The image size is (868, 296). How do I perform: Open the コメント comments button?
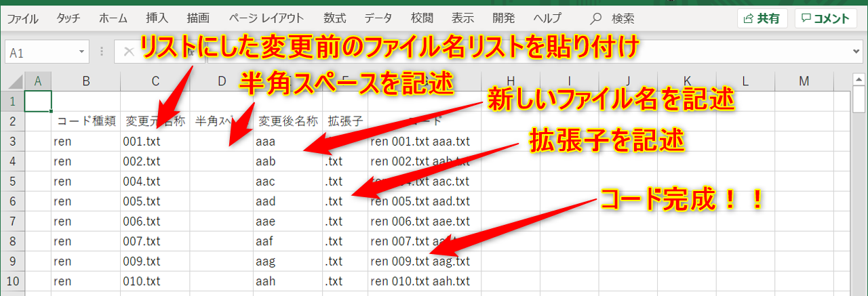825,18
